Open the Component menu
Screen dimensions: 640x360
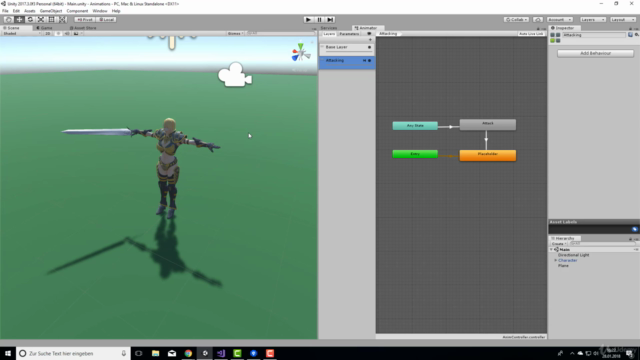coord(77,11)
